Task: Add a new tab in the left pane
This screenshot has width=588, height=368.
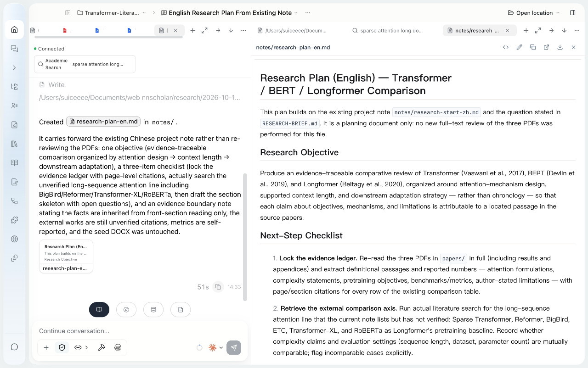Action: 193,31
